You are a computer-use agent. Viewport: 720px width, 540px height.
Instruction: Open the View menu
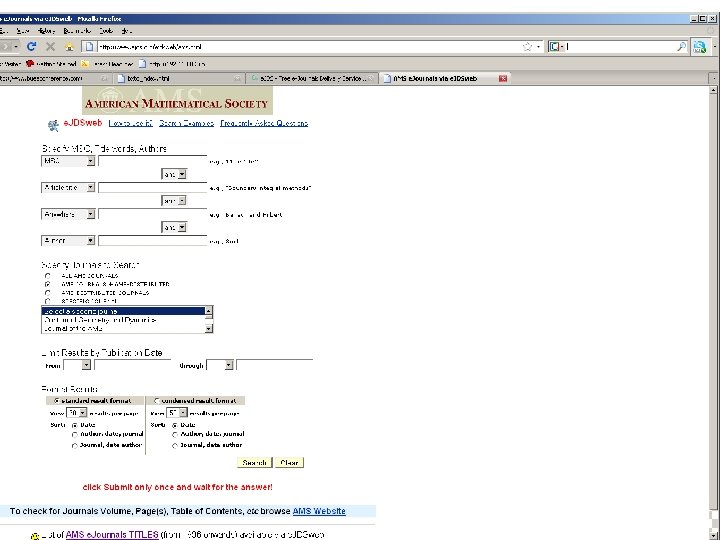tap(22, 31)
